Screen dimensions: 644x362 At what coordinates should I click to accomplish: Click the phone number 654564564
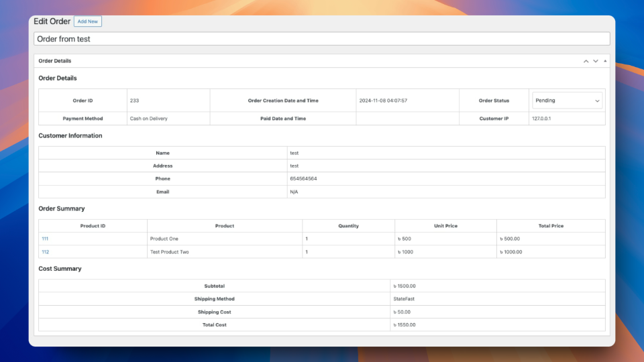click(x=303, y=179)
